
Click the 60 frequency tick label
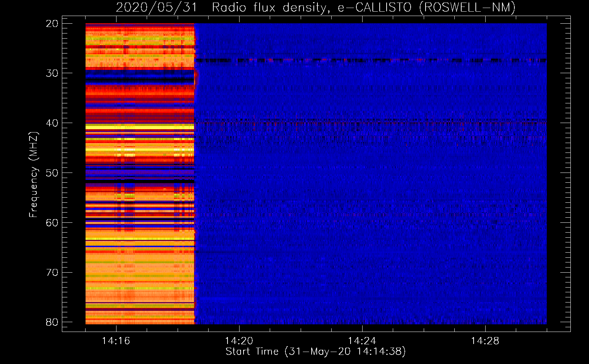tap(52, 223)
